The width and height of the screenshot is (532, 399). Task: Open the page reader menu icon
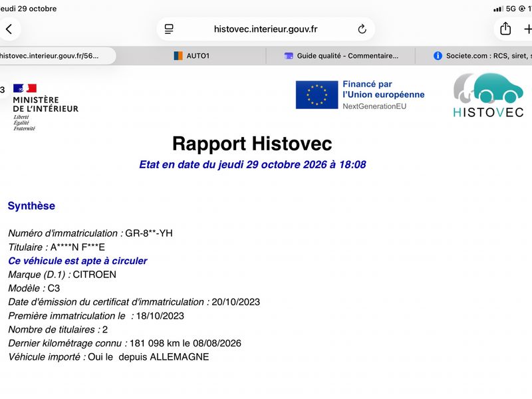pyautogui.click(x=169, y=29)
